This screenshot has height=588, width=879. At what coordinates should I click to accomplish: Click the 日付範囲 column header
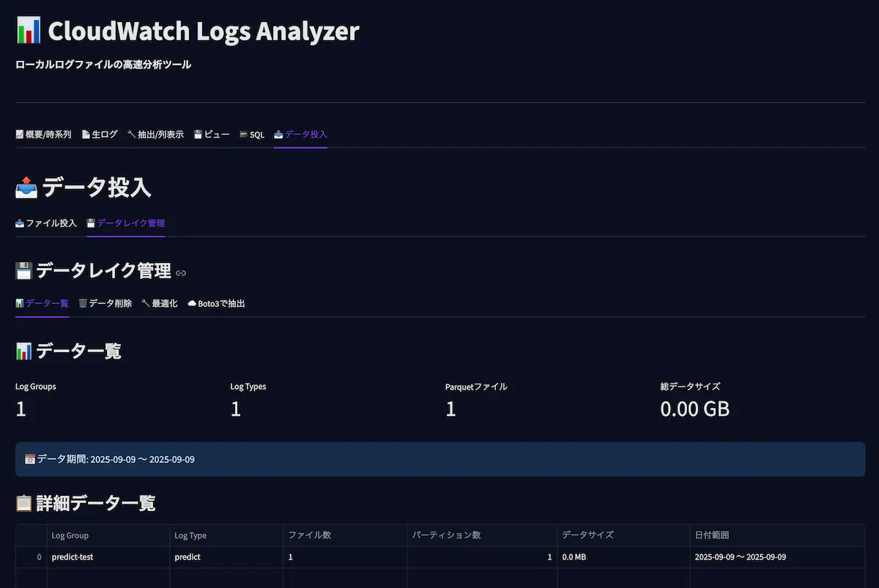coord(713,536)
